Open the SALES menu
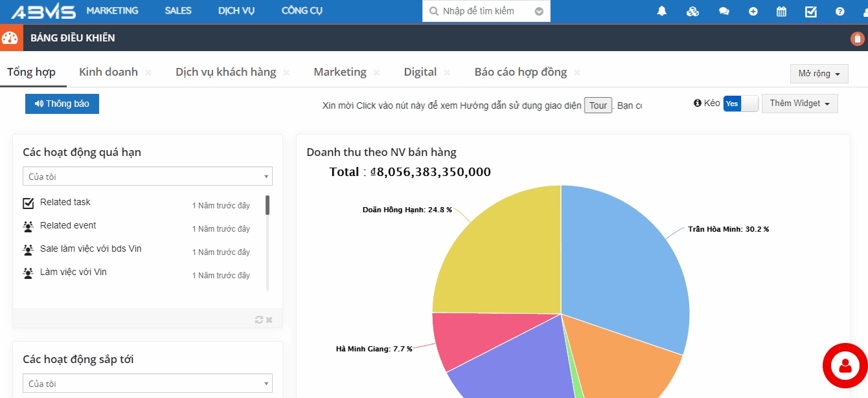Screen dimensions: 868x398 coord(177,11)
